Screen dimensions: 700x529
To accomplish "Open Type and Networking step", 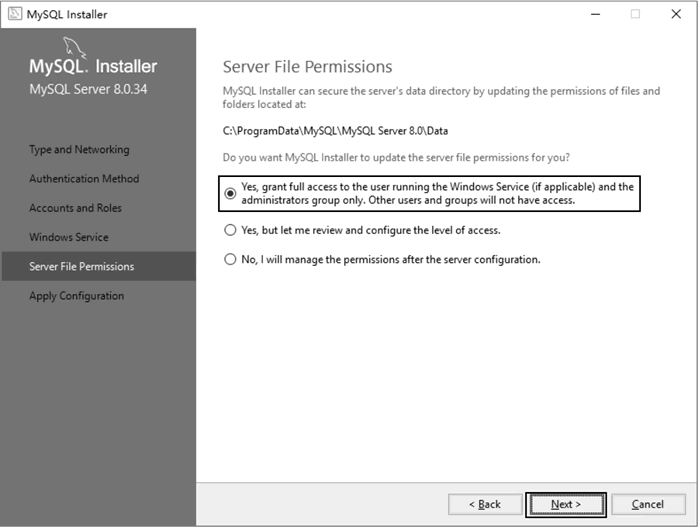I will click(x=79, y=150).
